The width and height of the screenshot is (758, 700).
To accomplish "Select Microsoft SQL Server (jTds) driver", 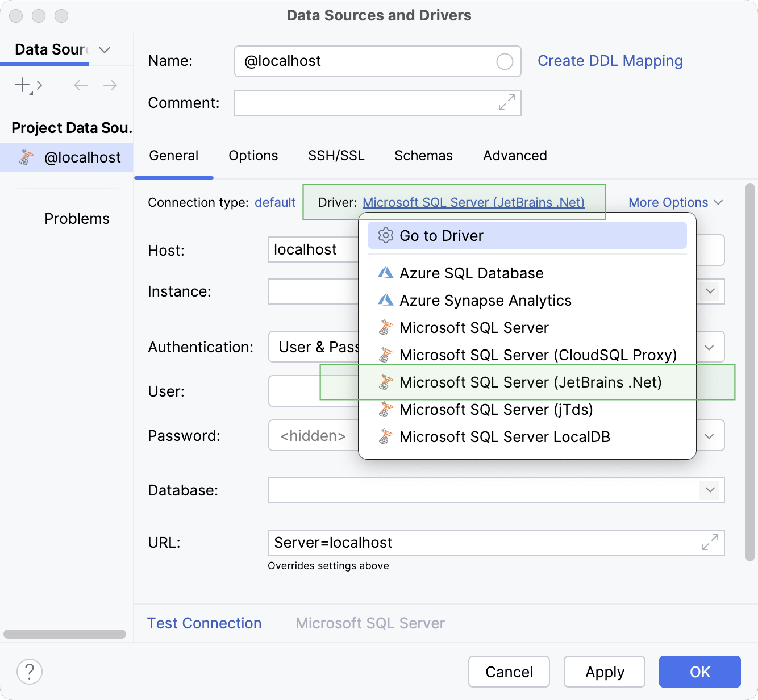I will click(496, 409).
